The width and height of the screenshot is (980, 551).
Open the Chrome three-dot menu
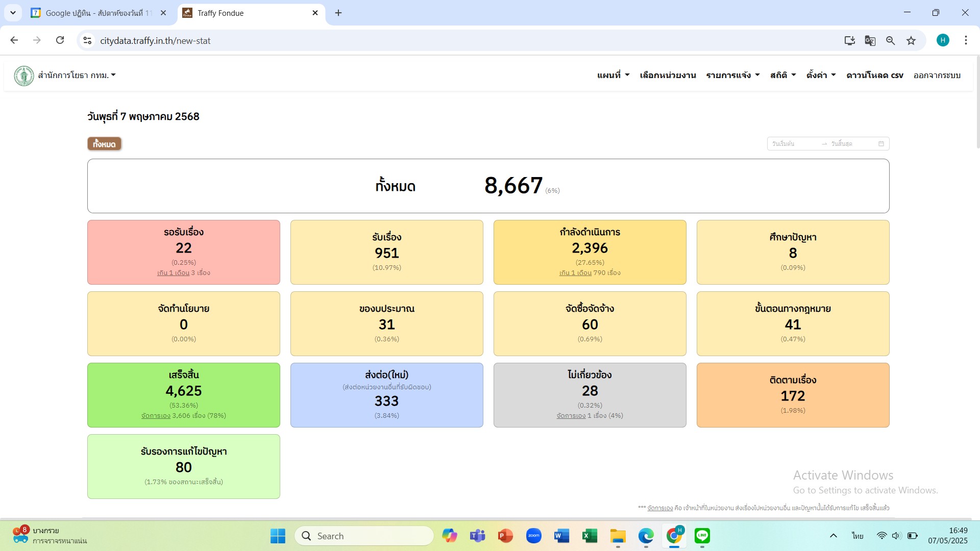pyautogui.click(x=965, y=40)
